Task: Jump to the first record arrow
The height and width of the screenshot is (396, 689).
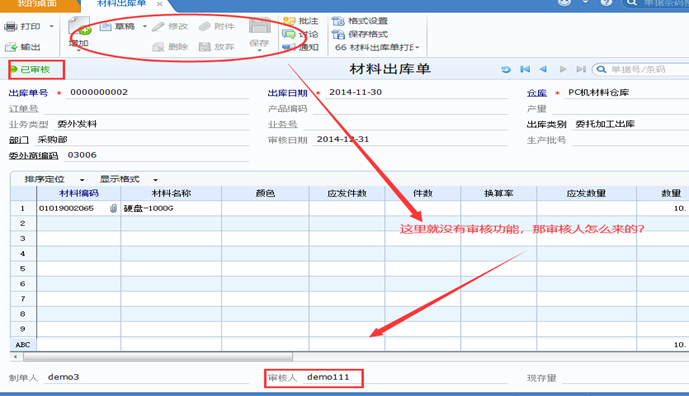Action: (525, 69)
